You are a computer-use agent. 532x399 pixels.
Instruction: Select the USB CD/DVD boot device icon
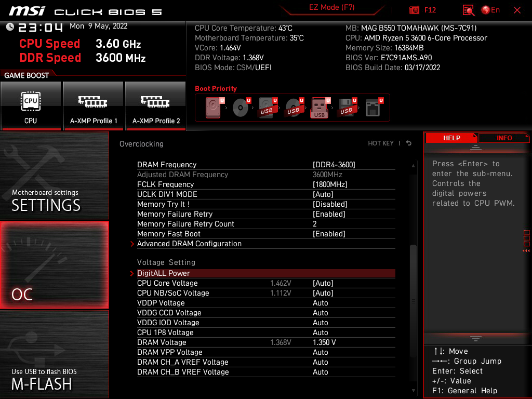coord(294,108)
